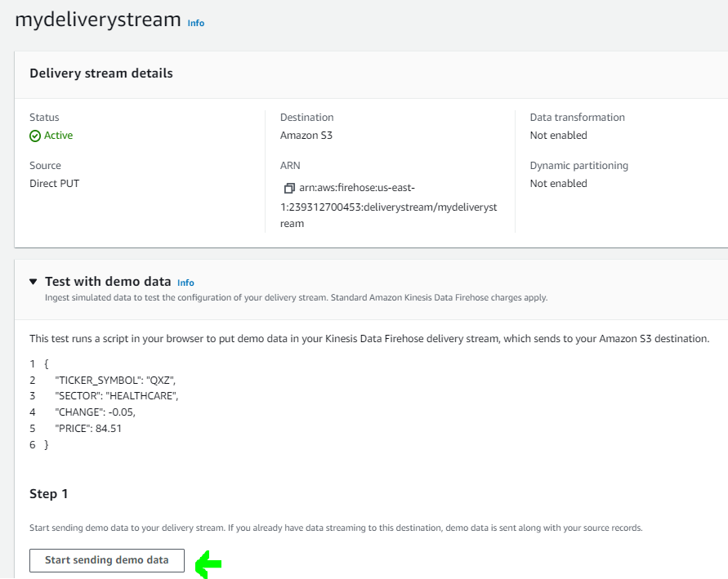Click the Status label
This screenshot has width=728, height=579.
(x=44, y=118)
